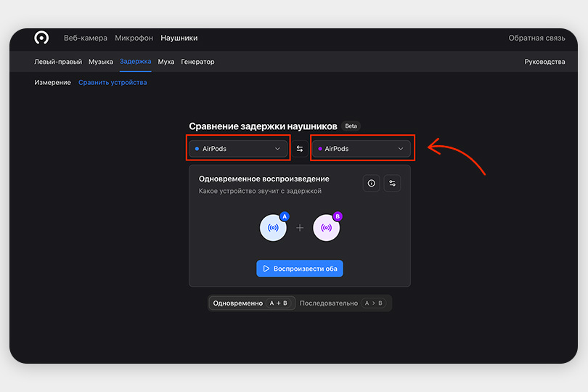The height and width of the screenshot is (392, 588).
Task: Switch to Одновременно mode
Action: (252, 303)
